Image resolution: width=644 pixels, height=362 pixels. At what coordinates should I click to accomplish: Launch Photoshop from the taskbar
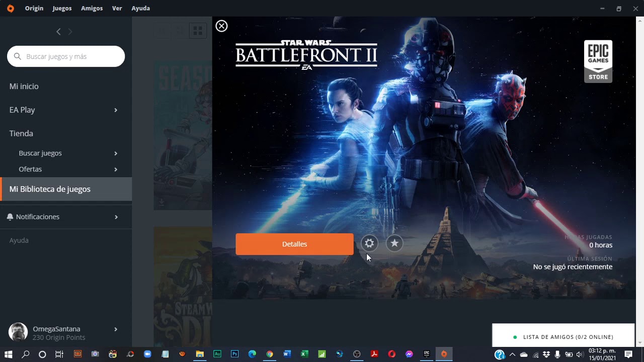[x=234, y=354]
